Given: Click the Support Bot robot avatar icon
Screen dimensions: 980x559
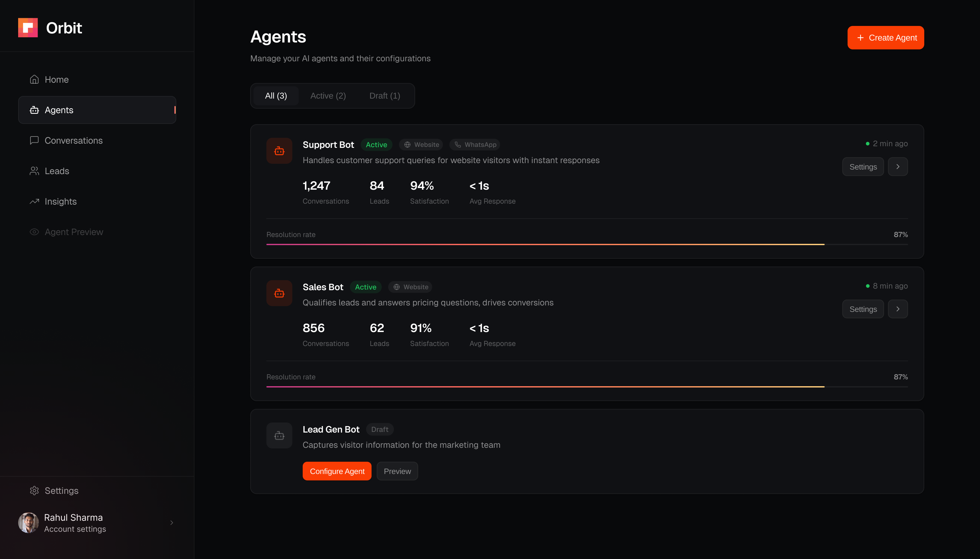Looking at the screenshot, I should tap(279, 150).
